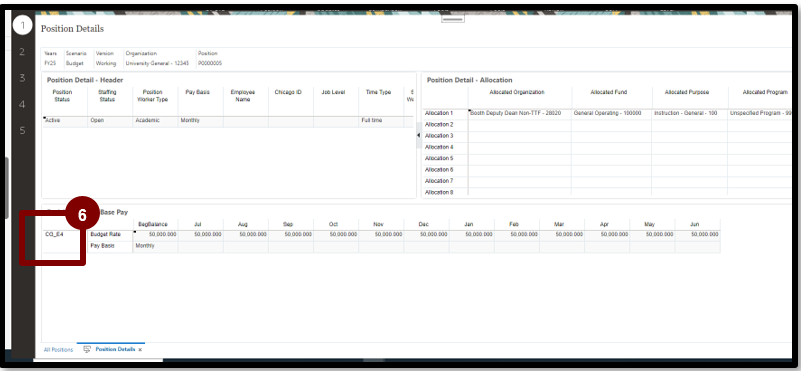This screenshot has height=371, width=801.
Task: Click the drag handle bar at top center
Action: coord(453,19)
